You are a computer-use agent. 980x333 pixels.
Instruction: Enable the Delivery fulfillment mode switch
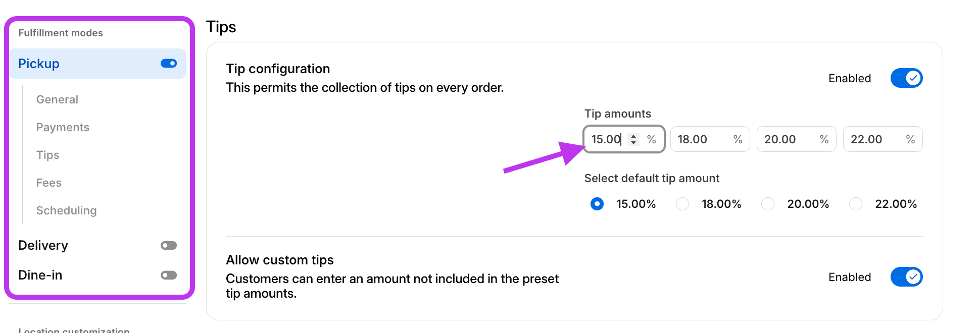point(169,246)
